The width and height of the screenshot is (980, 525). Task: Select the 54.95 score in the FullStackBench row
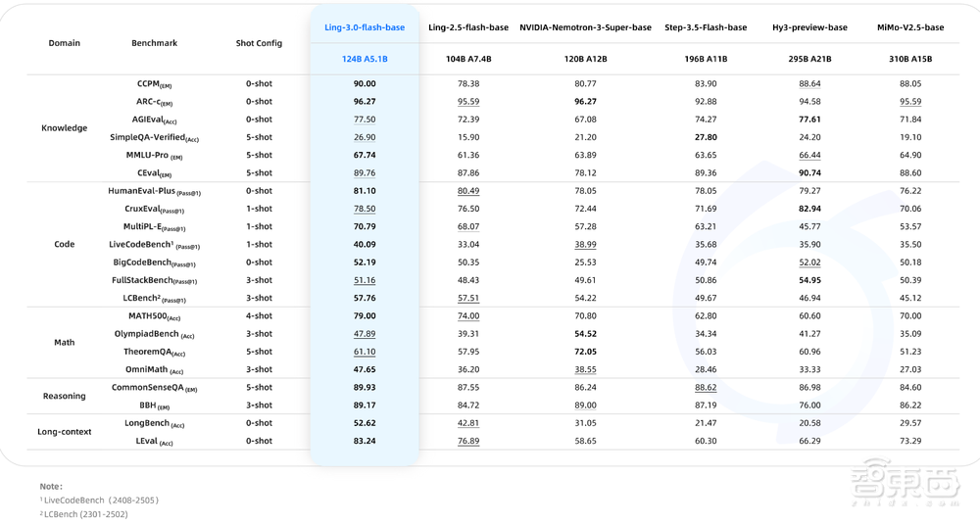809,281
